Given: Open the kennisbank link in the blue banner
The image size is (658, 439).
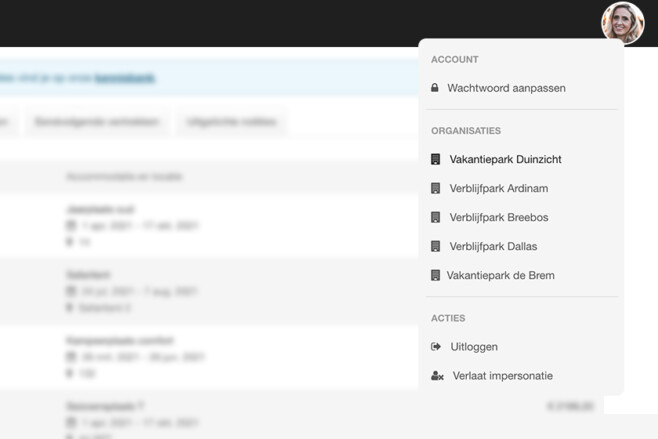Looking at the screenshot, I should (125, 78).
